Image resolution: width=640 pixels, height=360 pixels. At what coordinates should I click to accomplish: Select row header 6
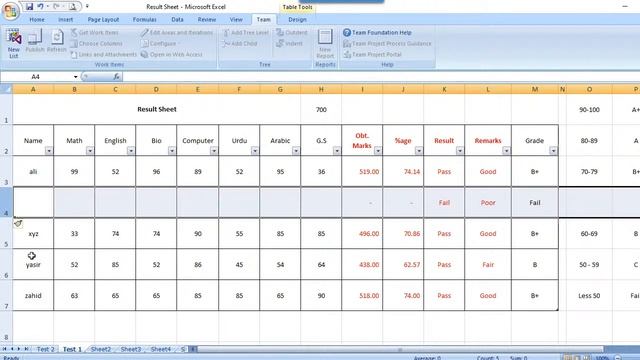click(6, 264)
